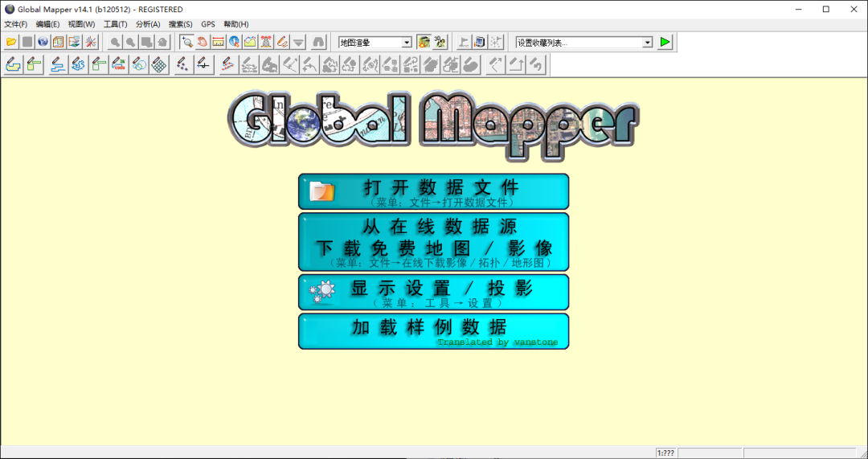Open the 帮助(H) menu
Image resolution: width=868 pixels, height=459 pixels.
point(235,24)
